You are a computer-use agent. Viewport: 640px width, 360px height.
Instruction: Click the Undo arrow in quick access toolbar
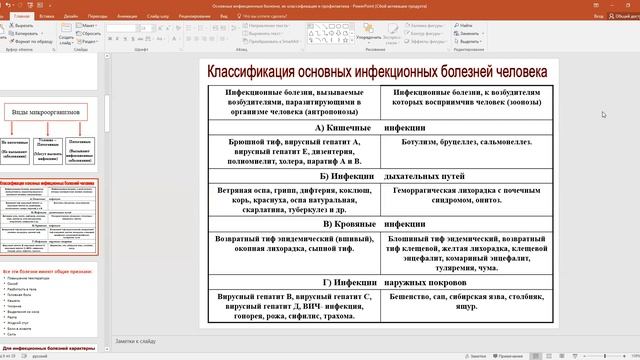(x=8, y=5)
